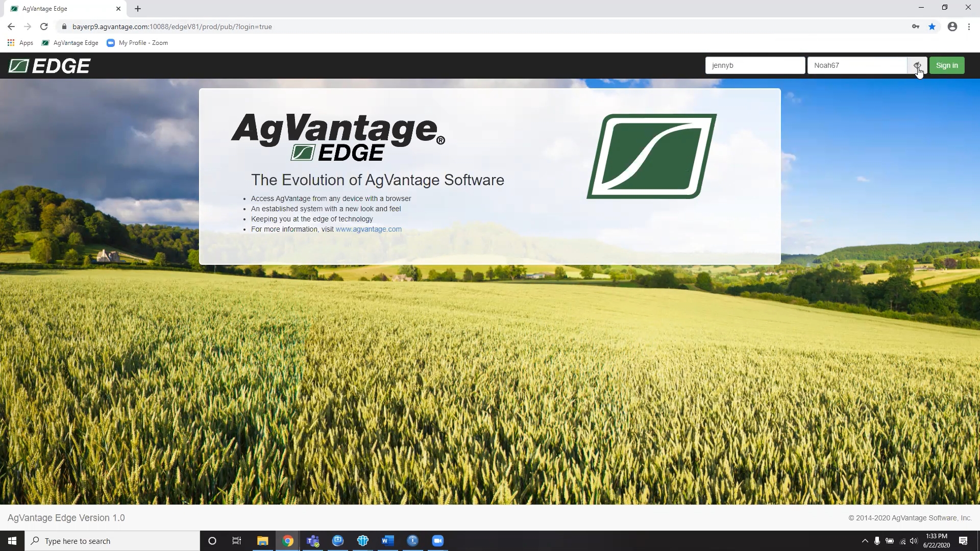Open the Apps bookmarks shortcut
Image resolution: width=980 pixels, height=551 pixels.
click(x=20, y=43)
